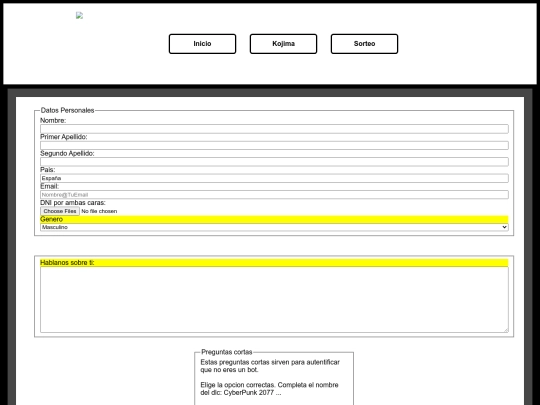Click into the Primer Apellido field

(274, 145)
